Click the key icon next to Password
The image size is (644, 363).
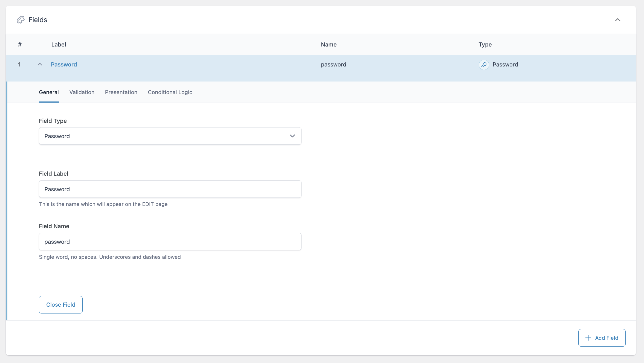483,65
